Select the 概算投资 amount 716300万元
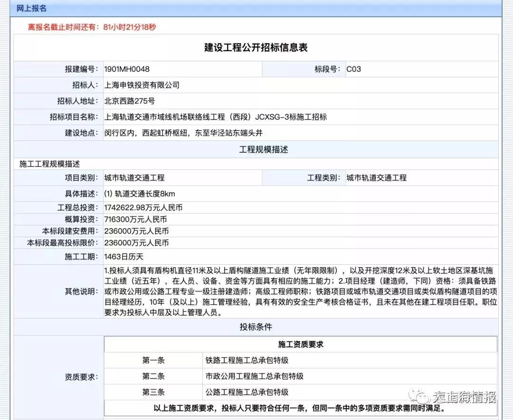Image resolution: width=513 pixels, height=420 pixels. (x=136, y=219)
